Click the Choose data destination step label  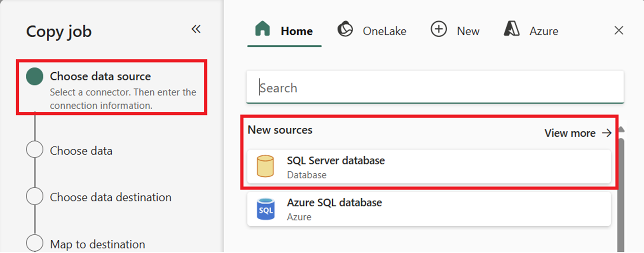[x=111, y=197]
